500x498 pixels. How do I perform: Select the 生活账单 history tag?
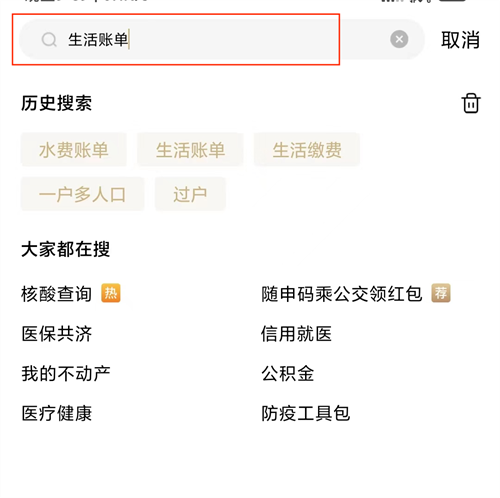click(190, 150)
